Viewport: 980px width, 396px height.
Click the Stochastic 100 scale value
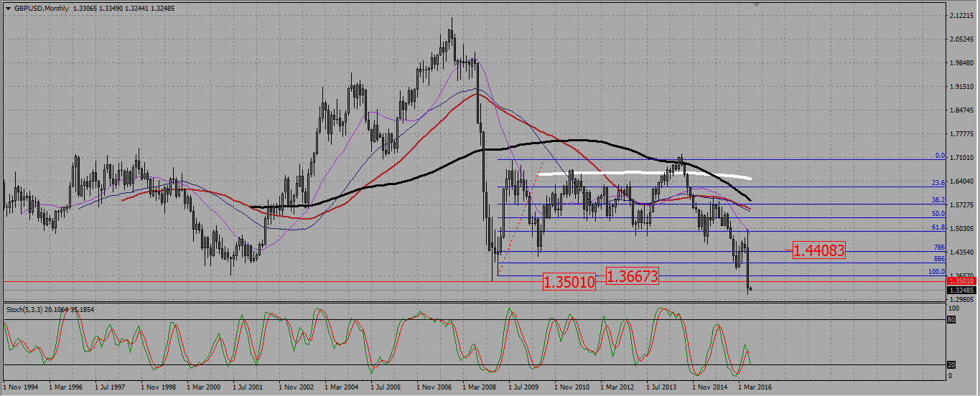(953, 308)
